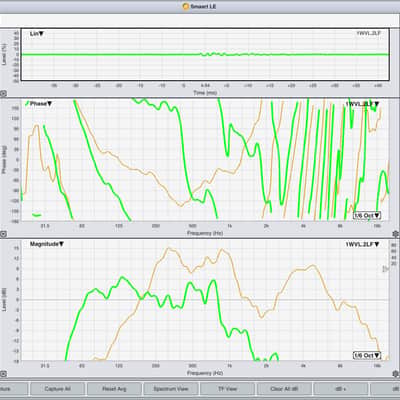
Task: Open Magnitude pane settings gear icon
Action: pyautogui.click(x=396, y=374)
